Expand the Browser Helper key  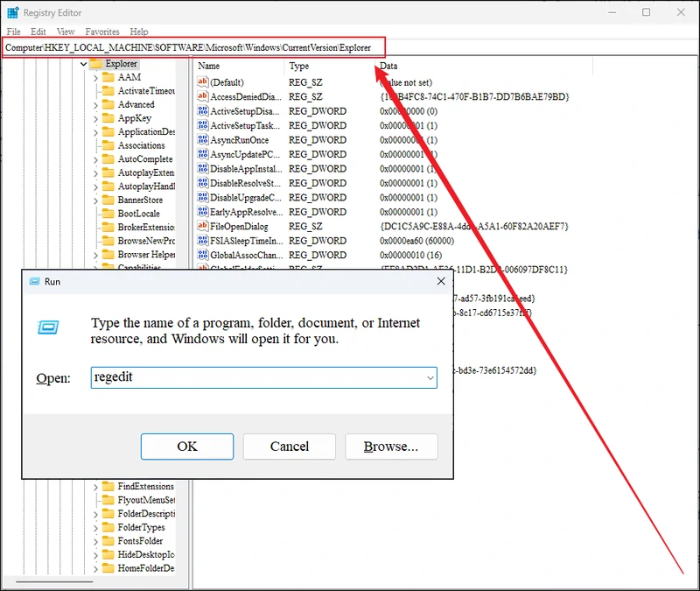coord(95,255)
